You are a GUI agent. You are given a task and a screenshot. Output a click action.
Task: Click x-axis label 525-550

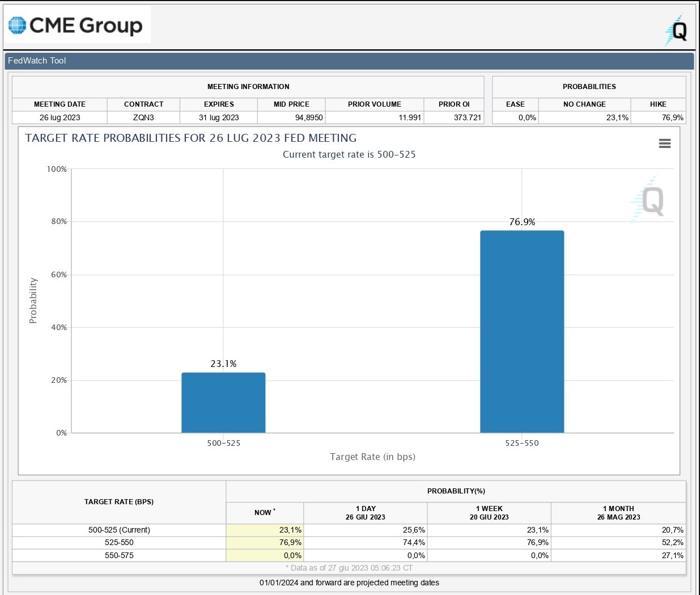click(522, 443)
